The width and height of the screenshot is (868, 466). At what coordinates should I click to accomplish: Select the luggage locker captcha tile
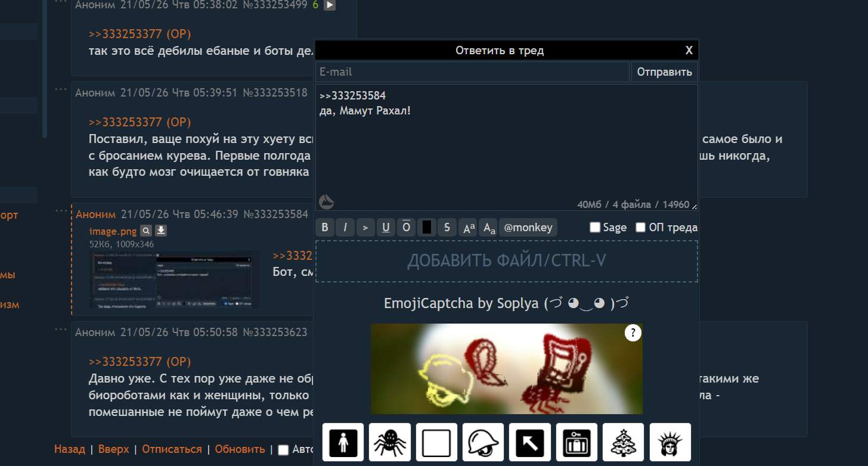(x=577, y=442)
